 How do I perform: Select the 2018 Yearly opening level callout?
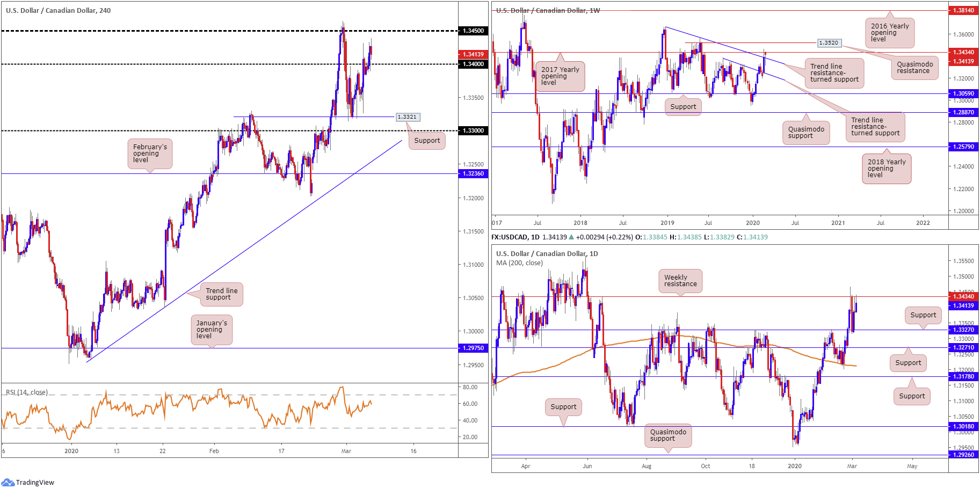click(x=887, y=169)
